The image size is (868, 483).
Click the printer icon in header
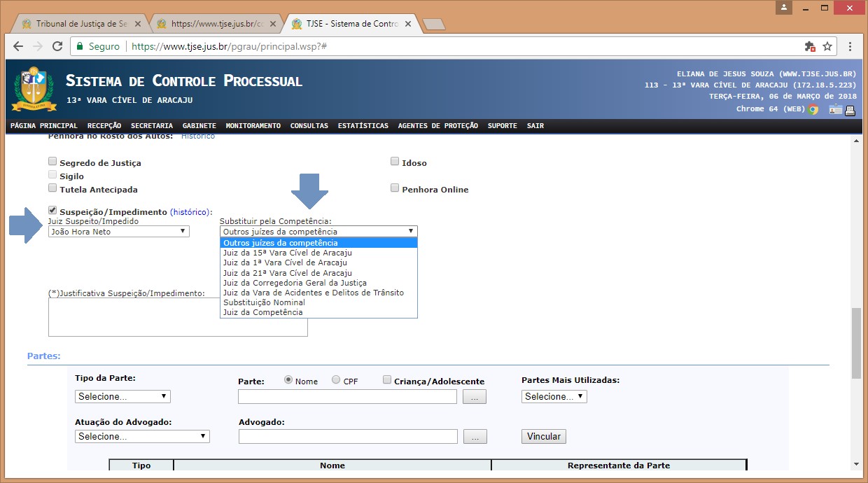coord(850,109)
